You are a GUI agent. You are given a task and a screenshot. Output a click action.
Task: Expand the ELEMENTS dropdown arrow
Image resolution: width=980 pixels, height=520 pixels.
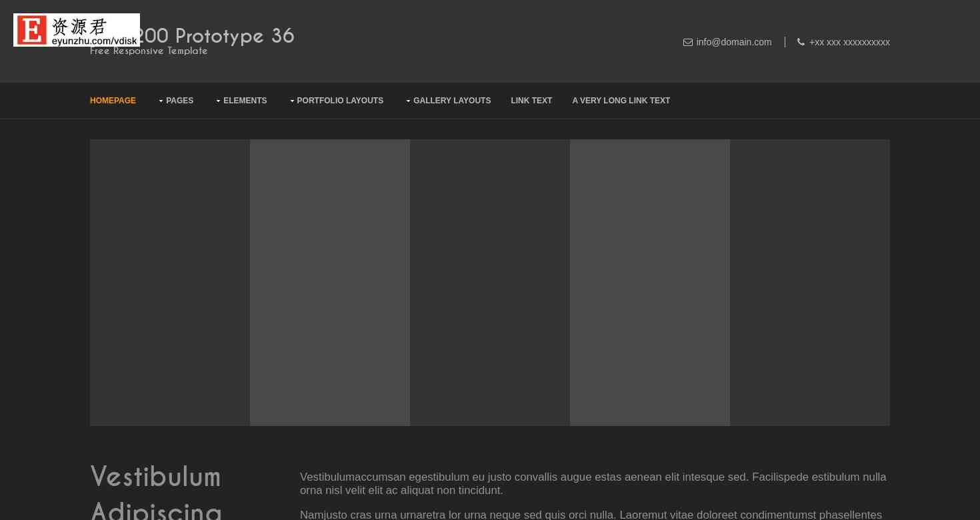[x=218, y=101]
